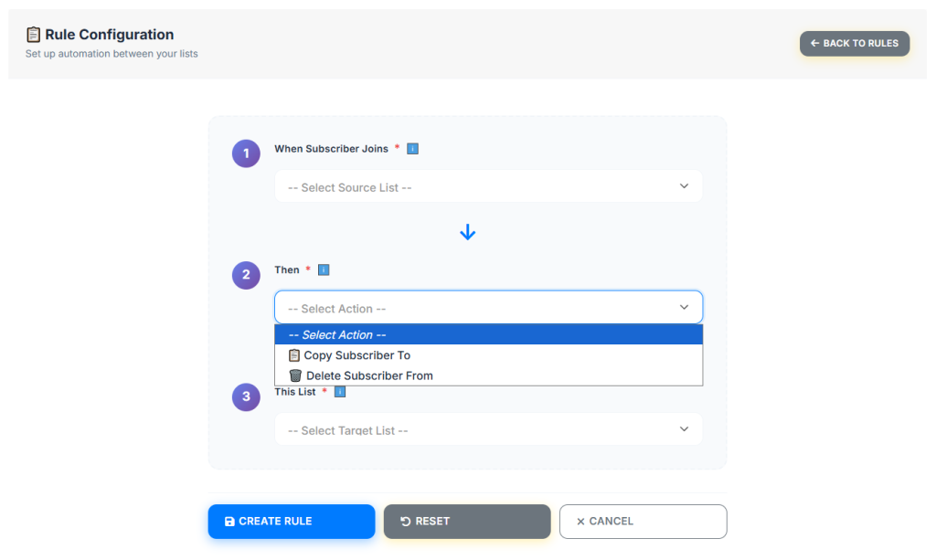The width and height of the screenshot is (936, 560).
Task: Click info icon beside Then label
Action: click(324, 270)
